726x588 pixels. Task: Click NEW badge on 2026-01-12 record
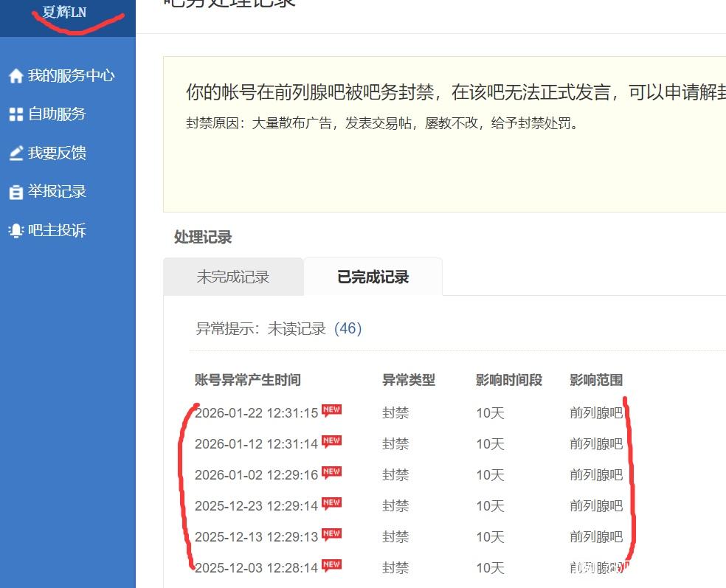[x=331, y=442]
